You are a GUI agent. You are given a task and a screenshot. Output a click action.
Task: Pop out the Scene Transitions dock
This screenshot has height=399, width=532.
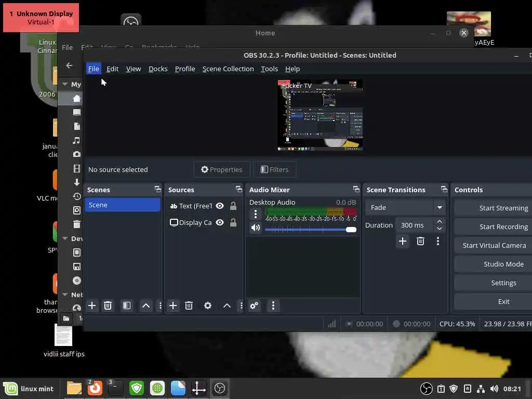(x=444, y=189)
